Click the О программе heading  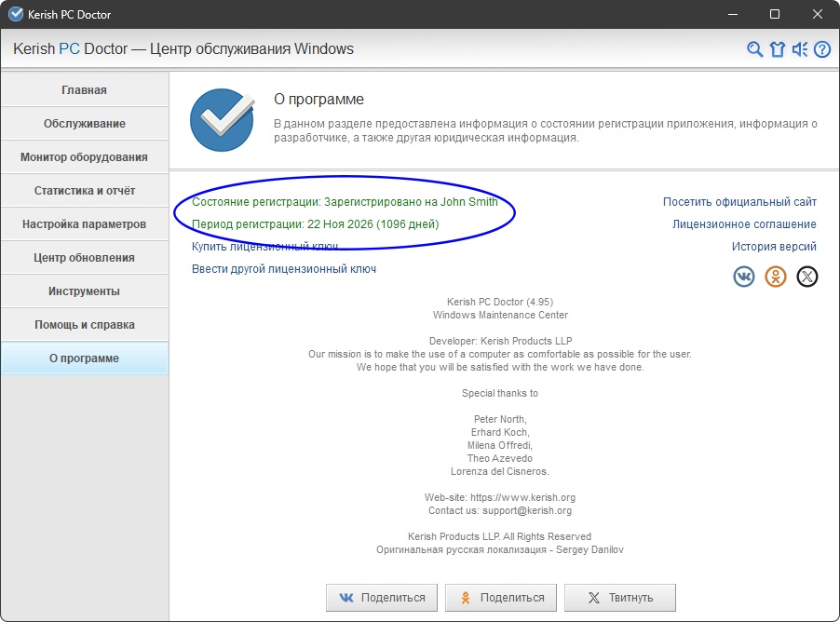tap(318, 99)
